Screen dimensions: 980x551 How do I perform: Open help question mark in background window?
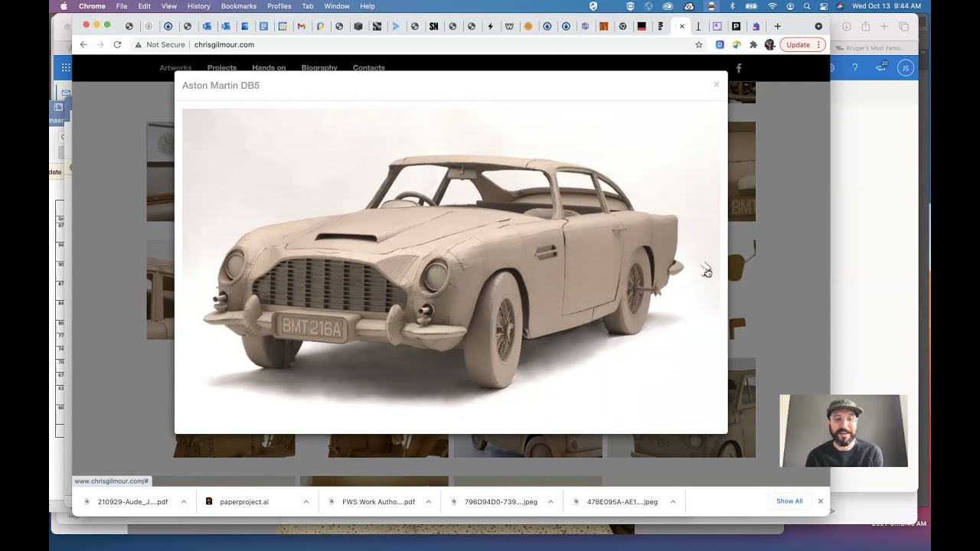pos(854,68)
